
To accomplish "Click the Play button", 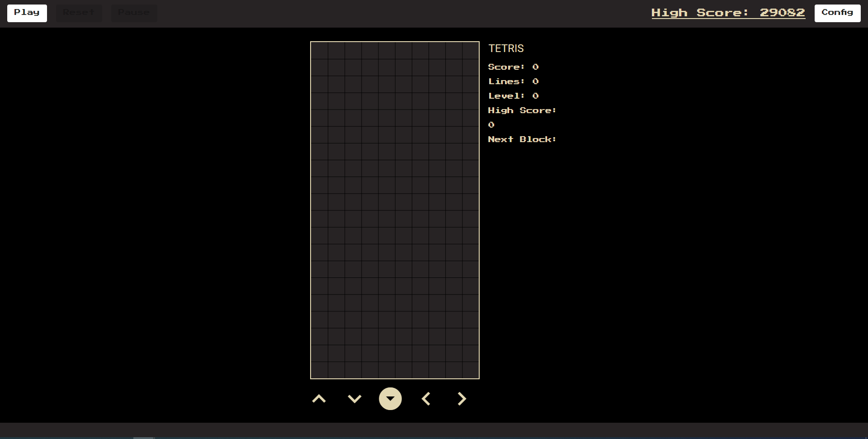I will (27, 13).
